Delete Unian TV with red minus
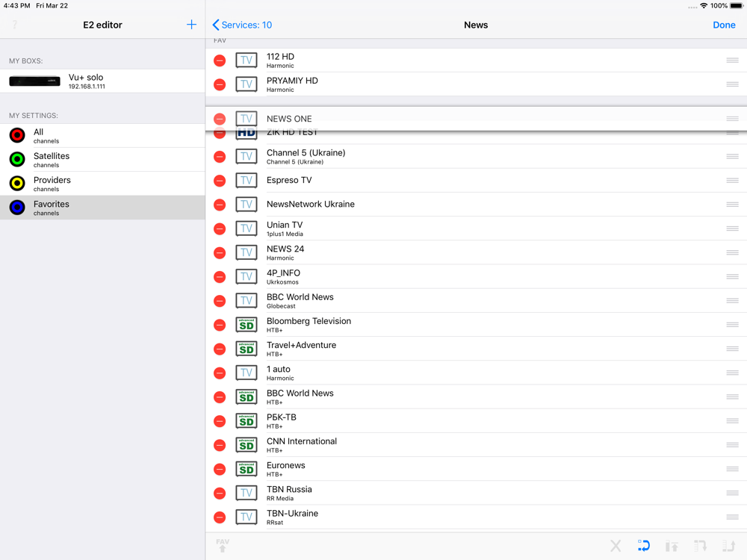 [220, 228]
